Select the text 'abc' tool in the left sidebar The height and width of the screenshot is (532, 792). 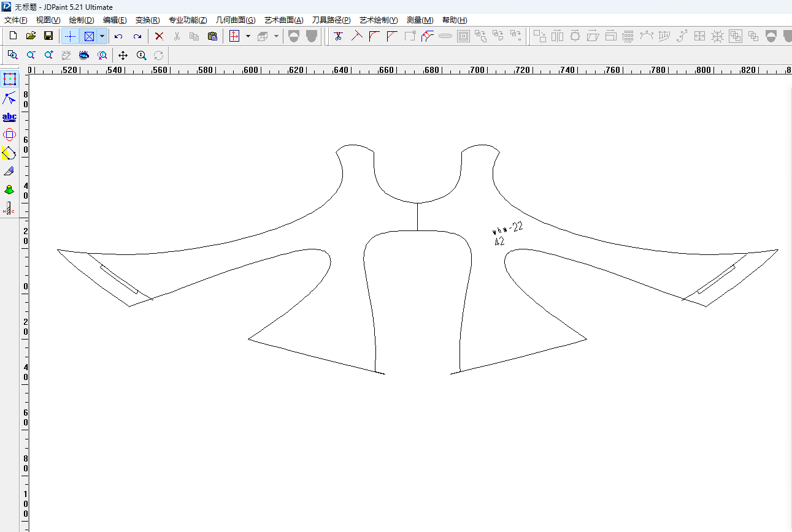click(x=9, y=116)
